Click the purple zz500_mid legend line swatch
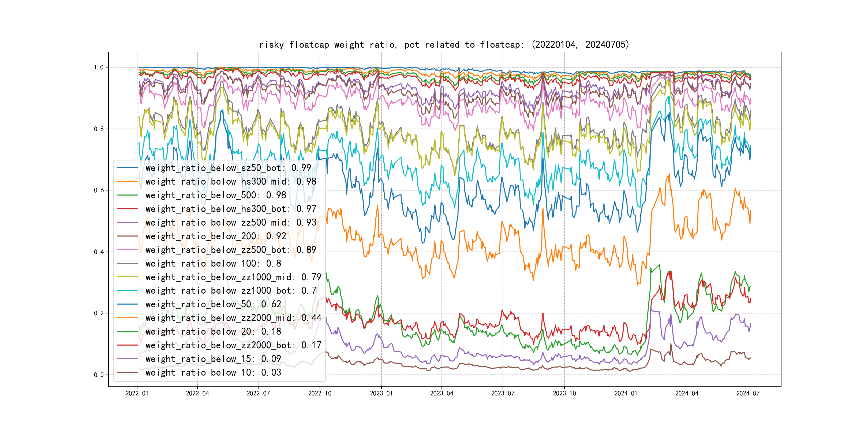The height and width of the screenshot is (434, 868). [128, 222]
